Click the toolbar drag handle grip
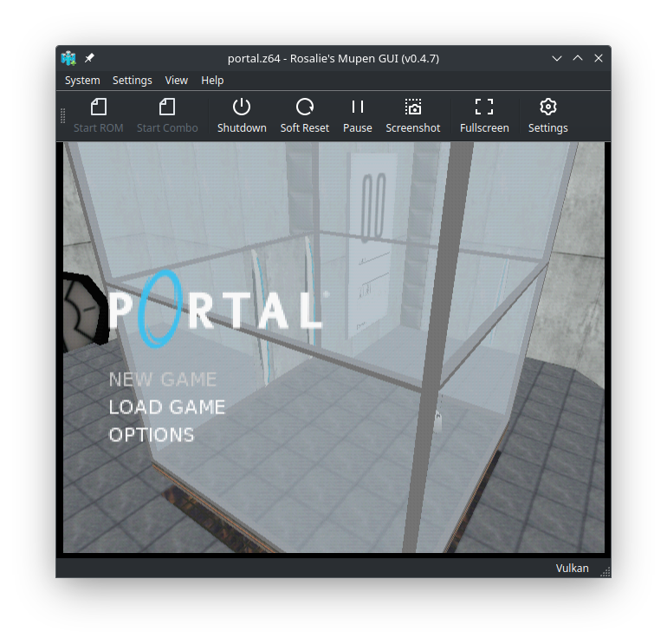Screen dimensions: 667x644 click(x=63, y=116)
